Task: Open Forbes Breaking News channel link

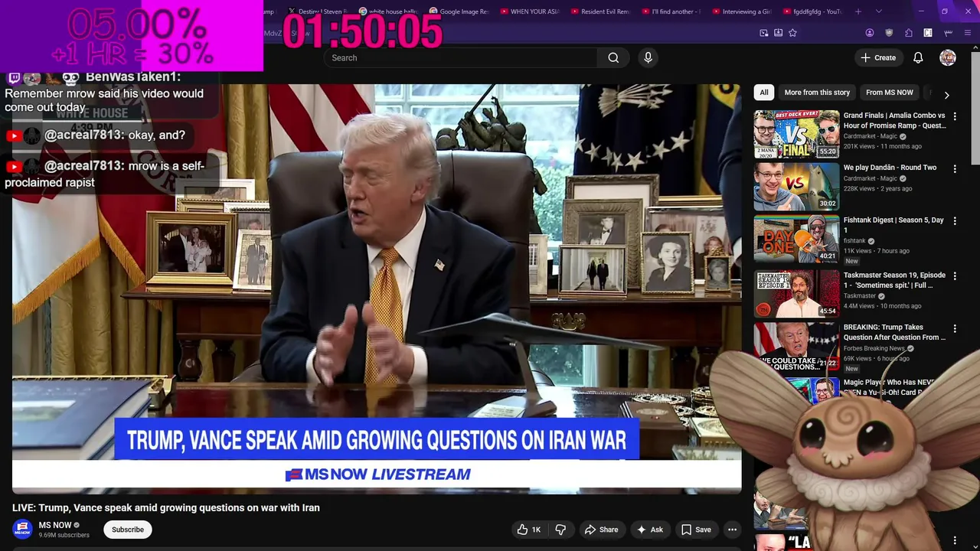Action: [x=874, y=348]
